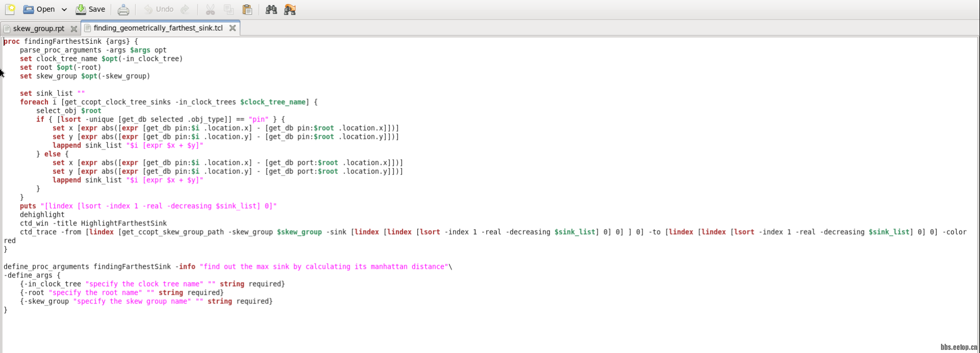Image resolution: width=980 pixels, height=353 pixels.
Task: Cut the selected text
Action: click(210, 10)
